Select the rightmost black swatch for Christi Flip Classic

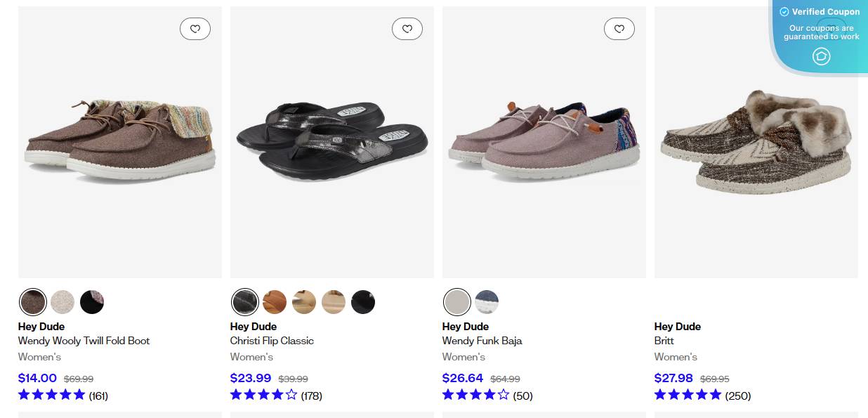click(x=362, y=301)
